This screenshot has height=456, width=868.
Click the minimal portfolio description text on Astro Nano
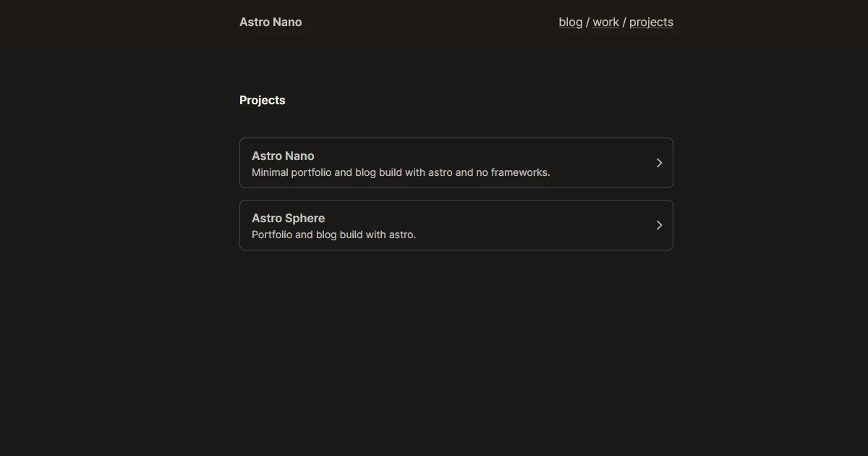tap(401, 172)
